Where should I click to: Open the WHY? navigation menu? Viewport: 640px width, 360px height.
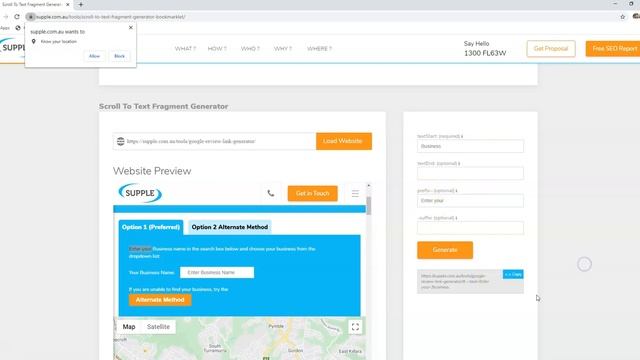tap(283, 49)
